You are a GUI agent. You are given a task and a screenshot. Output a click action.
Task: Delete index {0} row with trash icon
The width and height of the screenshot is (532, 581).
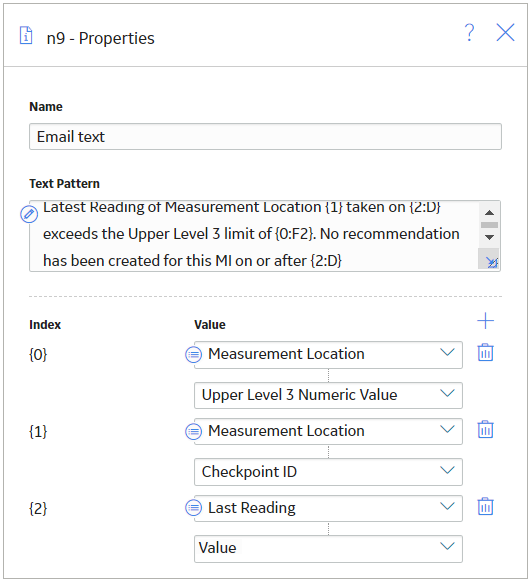[485, 352]
